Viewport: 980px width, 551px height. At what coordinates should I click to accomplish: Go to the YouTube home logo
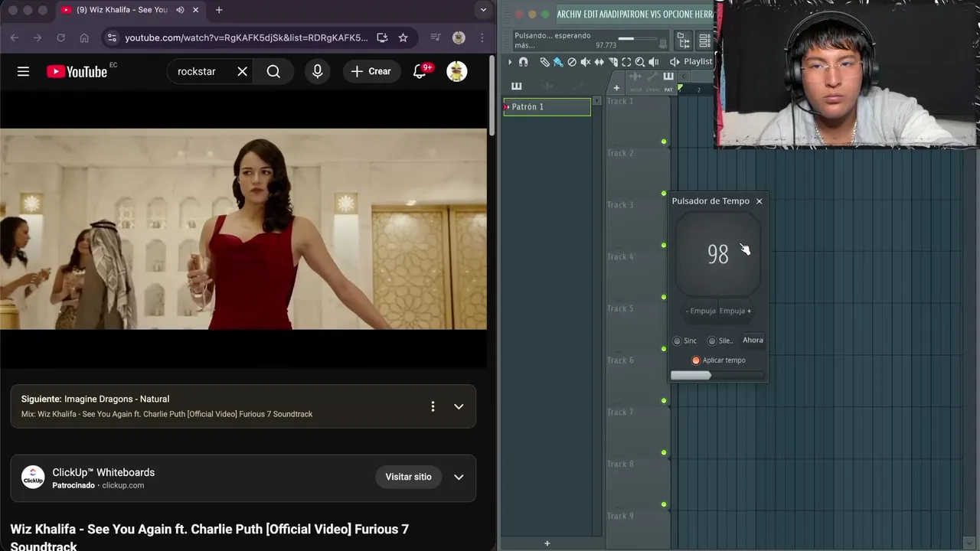[77, 71]
